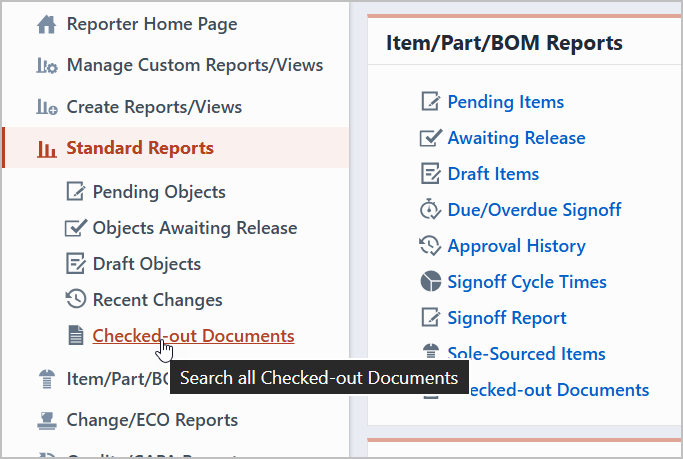683x459 pixels.
Task: Open Signoff Cycle Times report
Action: (527, 282)
